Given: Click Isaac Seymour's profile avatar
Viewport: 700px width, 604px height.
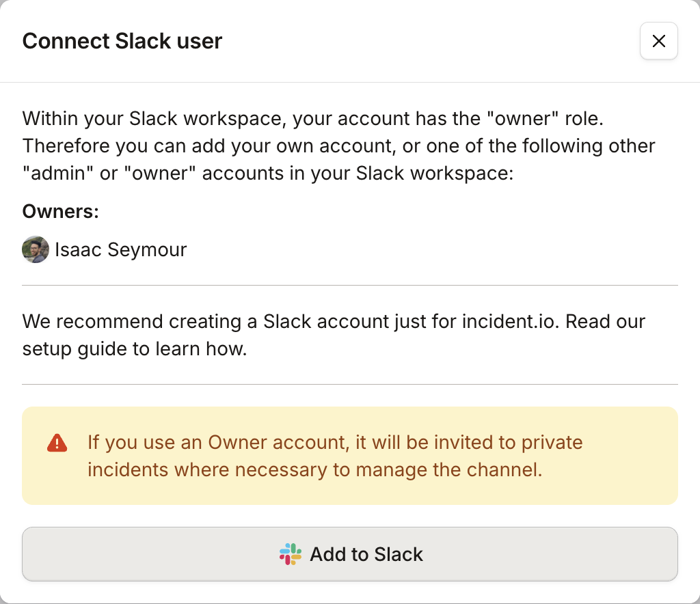Looking at the screenshot, I should pos(36,249).
